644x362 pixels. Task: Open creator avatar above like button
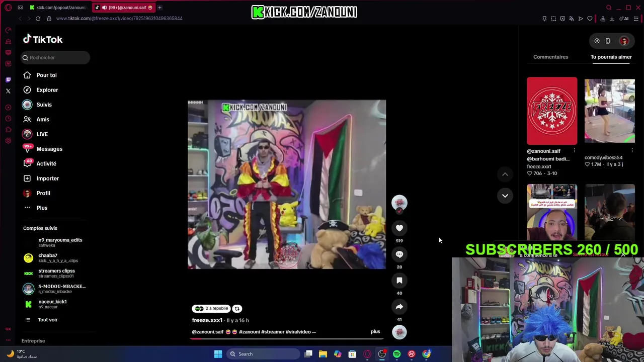pyautogui.click(x=399, y=203)
